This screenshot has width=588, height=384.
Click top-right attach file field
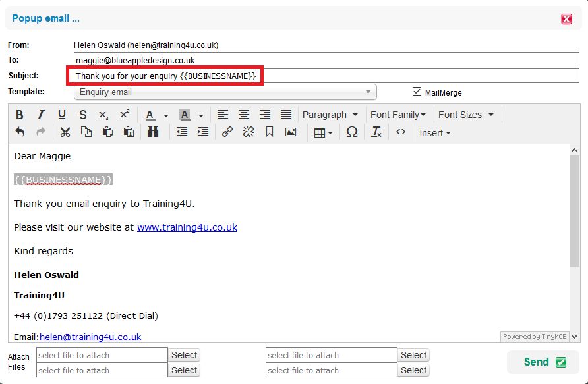click(x=332, y=355)
